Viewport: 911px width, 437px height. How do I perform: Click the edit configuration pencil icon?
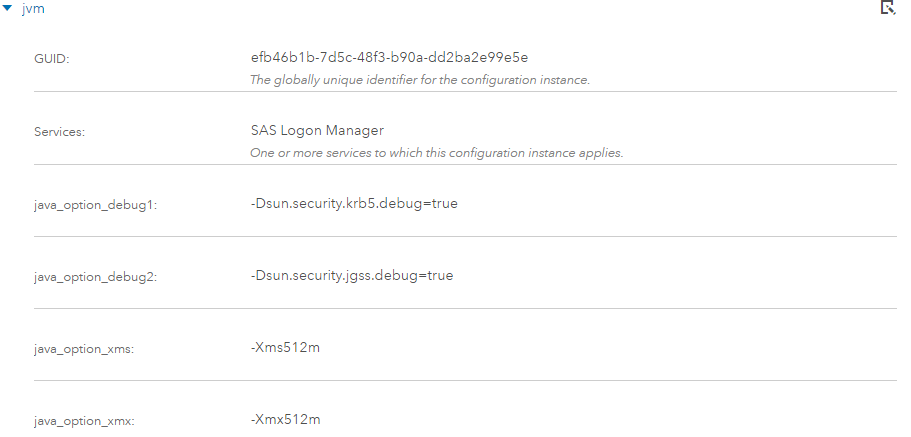(x=886, y=8)
